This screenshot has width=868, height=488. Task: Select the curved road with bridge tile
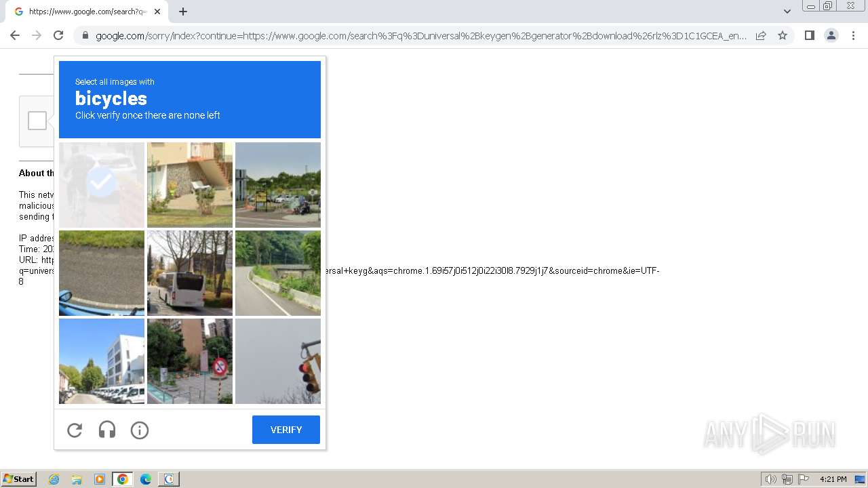278,273
